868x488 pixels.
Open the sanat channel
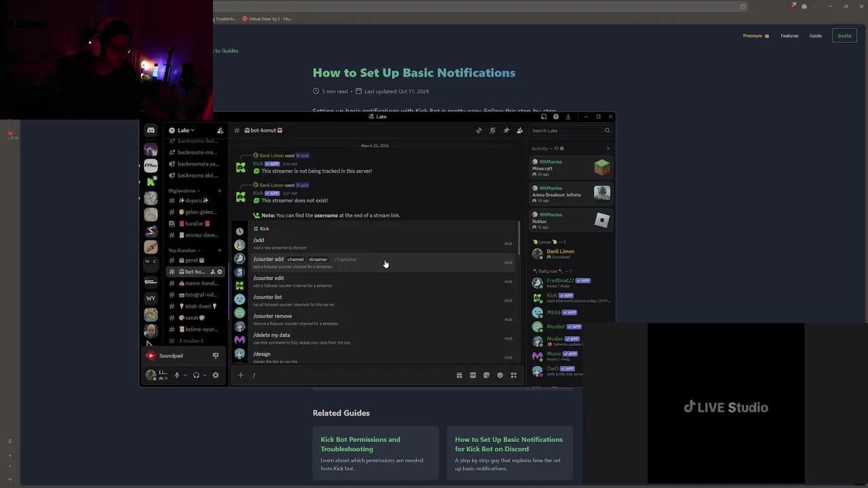[194, 318]
